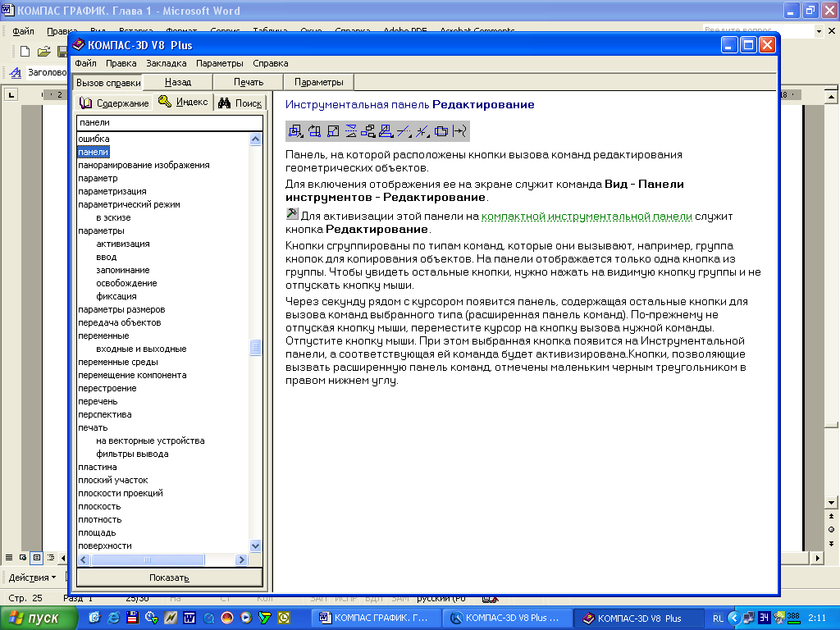The width and height of the screenshot is (840, 630).
Task: Select index entry панорамирование изображения
Action: 144,165
